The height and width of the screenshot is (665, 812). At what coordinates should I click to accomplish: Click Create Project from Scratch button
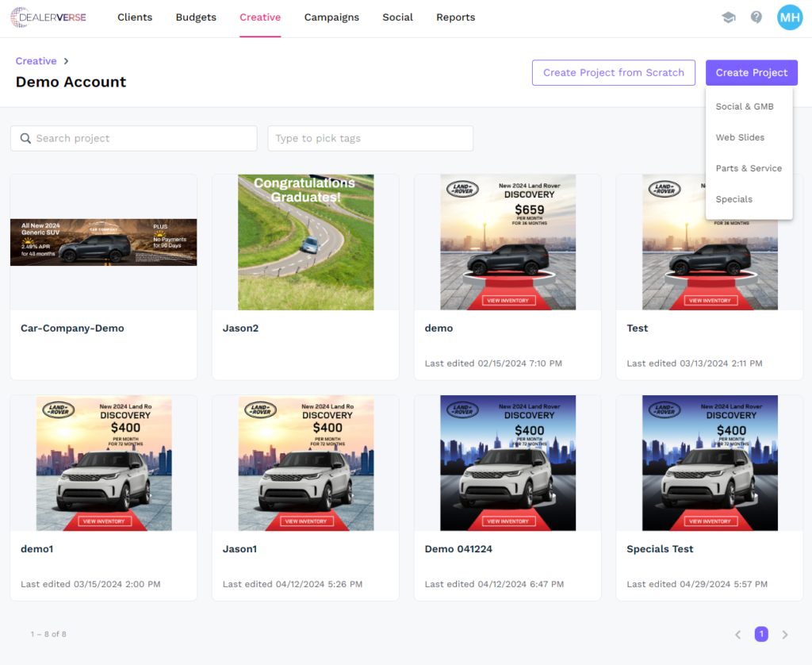coord(613,72)
